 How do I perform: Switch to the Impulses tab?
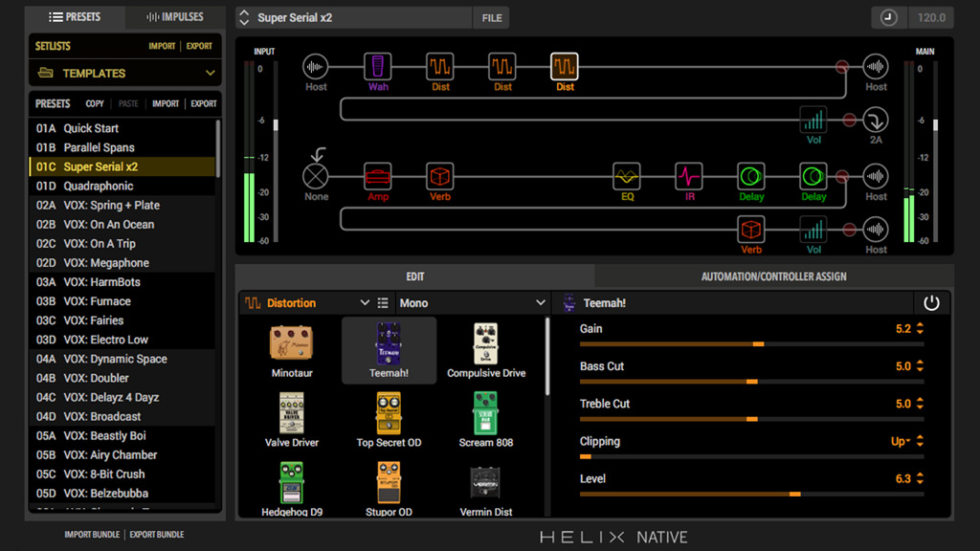tap(173, 17)
